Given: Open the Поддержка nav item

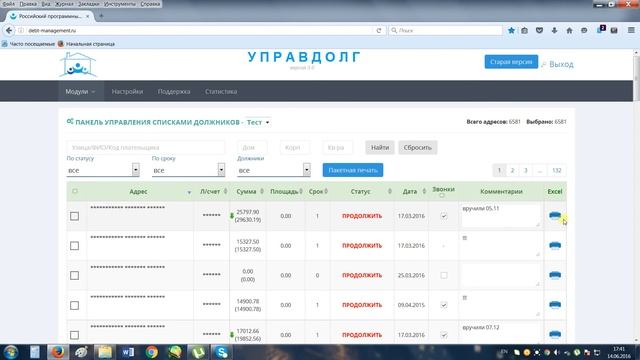Looking at the screenshot, I should [x=174, y=91].
